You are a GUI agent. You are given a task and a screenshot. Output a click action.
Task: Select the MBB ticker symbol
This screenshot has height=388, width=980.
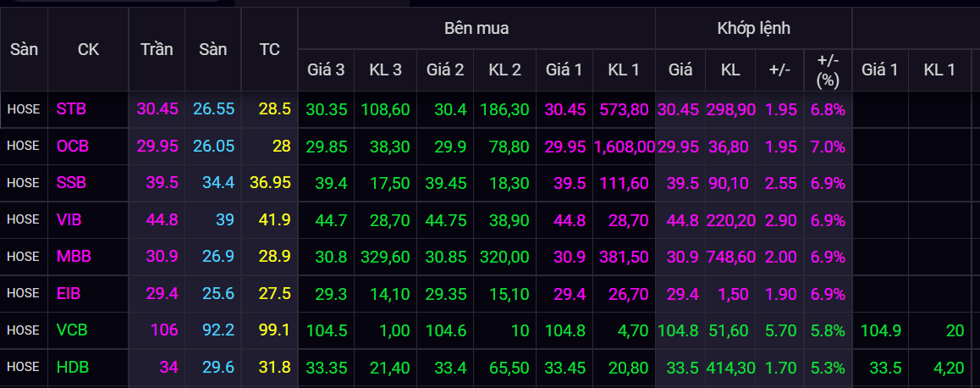[x=72, y=257]
